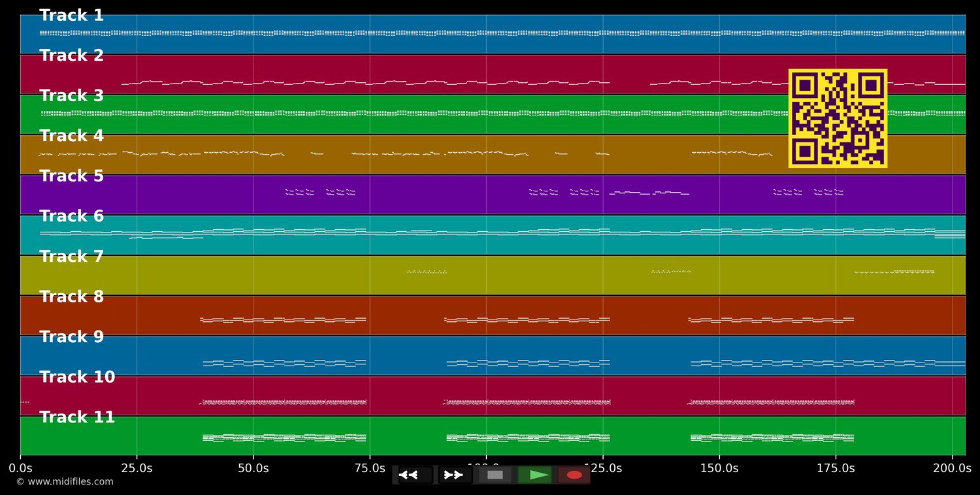
Task: Click the 50.0s mark on the time axis
Action: click(253, 468)
